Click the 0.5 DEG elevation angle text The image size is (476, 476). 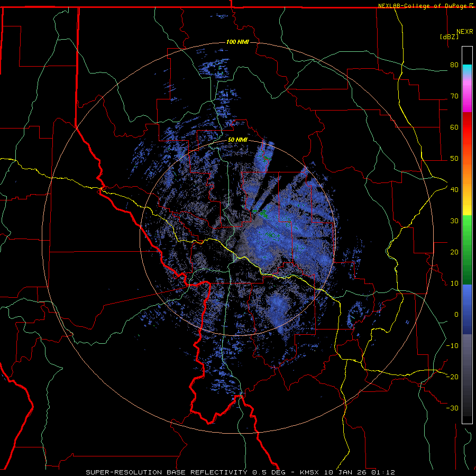(x=269, y=472)
